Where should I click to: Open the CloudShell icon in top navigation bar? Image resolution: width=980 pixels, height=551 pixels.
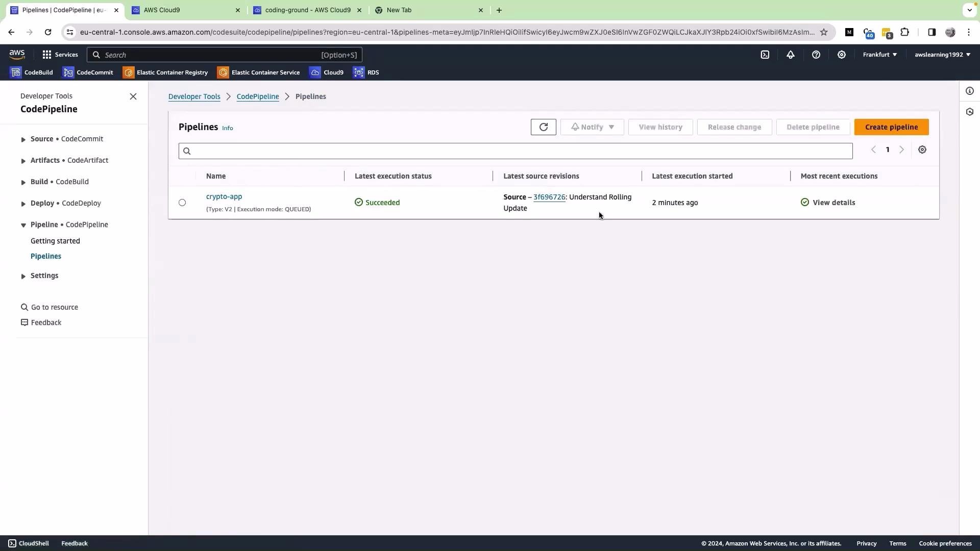765,55
